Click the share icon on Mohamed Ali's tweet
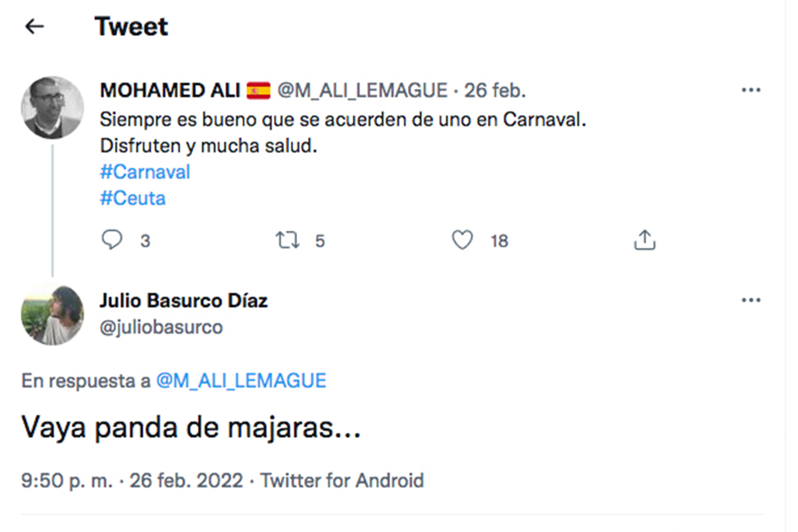The image size is (798, 532). tap(645, 240)
